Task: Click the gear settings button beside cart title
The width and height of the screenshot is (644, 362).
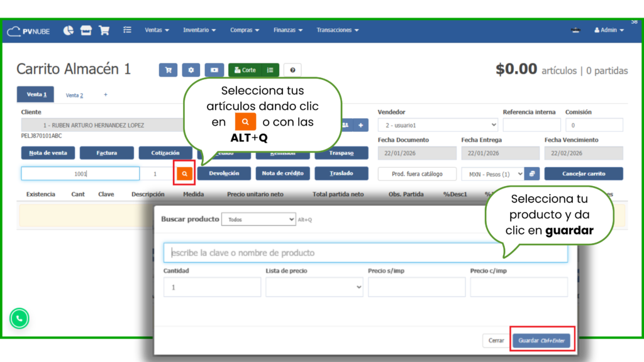Action: tap(191, 70)
